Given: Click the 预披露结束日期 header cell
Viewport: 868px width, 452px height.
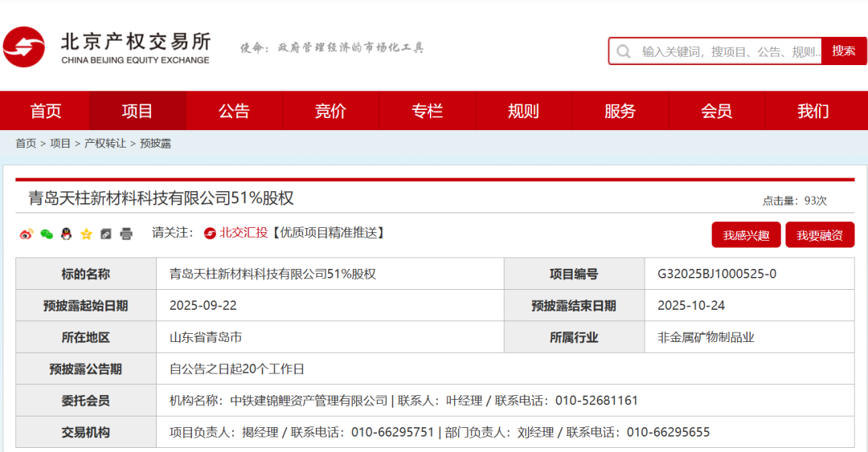Looking at the screenshot, I should [x=574, y=305].
